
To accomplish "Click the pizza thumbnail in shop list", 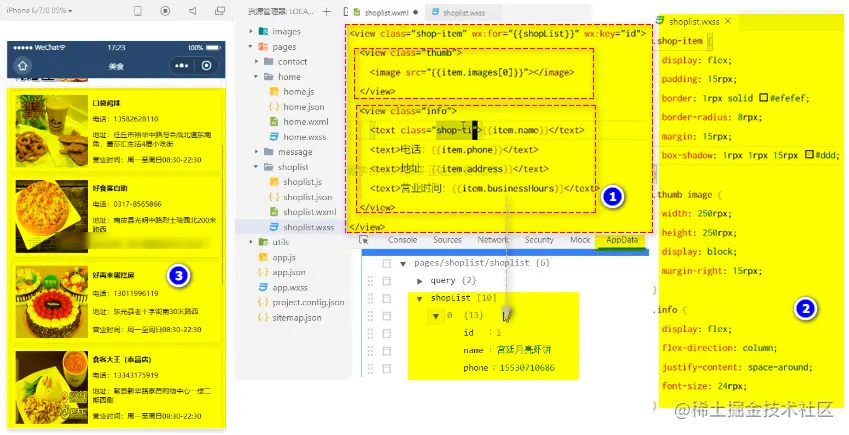I will pyautogui.click(x=52, y=216).
